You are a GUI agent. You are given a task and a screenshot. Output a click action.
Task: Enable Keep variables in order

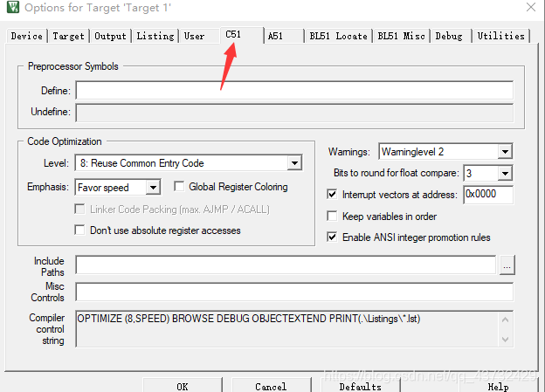pyautogui.click(x=332, y=217)
